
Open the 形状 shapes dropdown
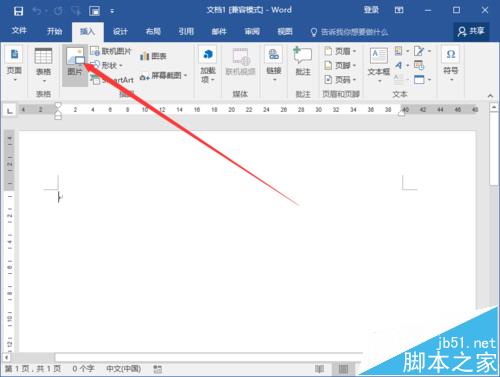tap(107, 65)
